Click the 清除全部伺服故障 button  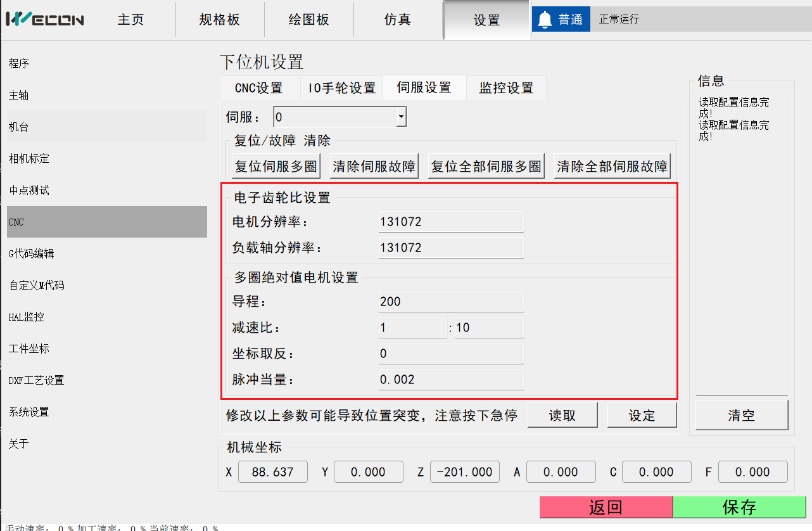pos(612,167)
